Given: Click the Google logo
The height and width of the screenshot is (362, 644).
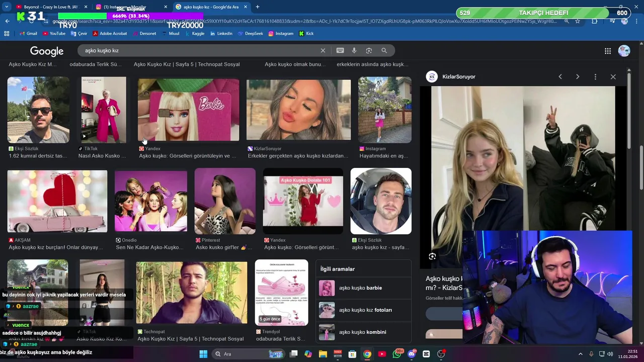Looking at the screenshot, I should coord(47,51).
